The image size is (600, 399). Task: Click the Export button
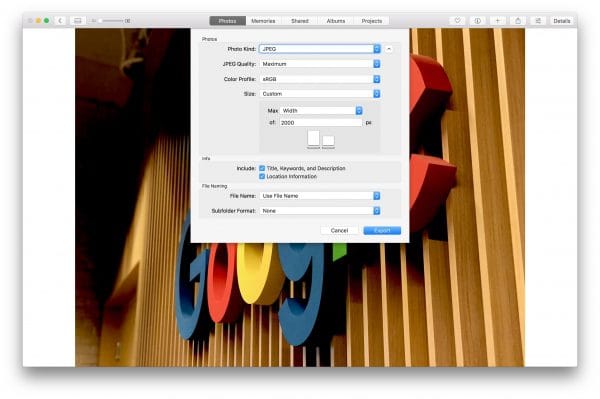point(382,231)
